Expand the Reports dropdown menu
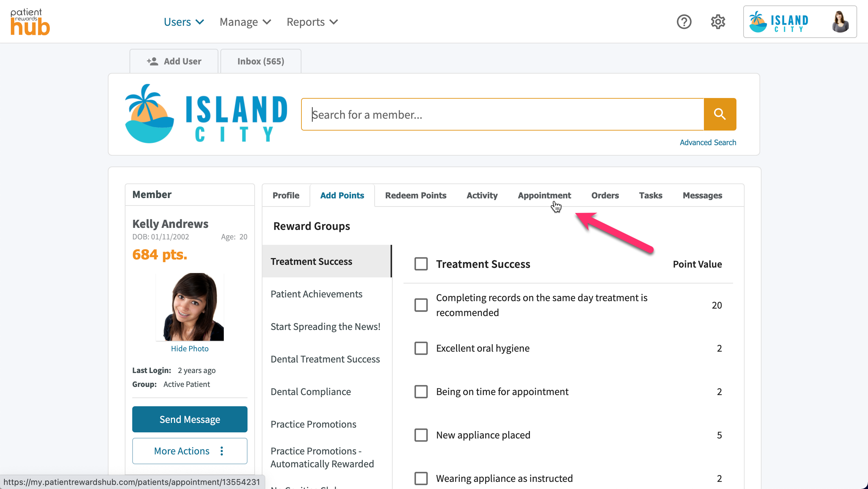 click(312, 22)
